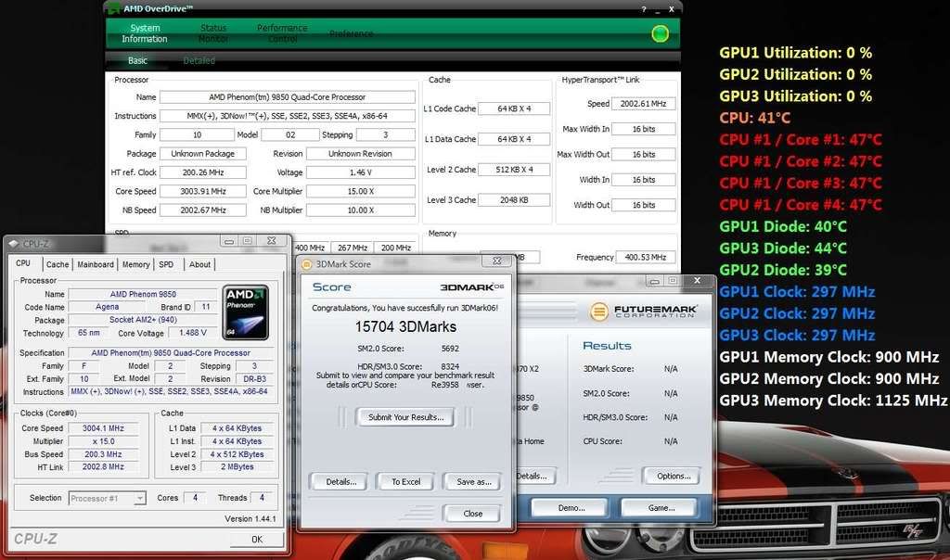Close the 3DMark Score dialog with X
950x560 pixels.
click(x=497, y=261)
